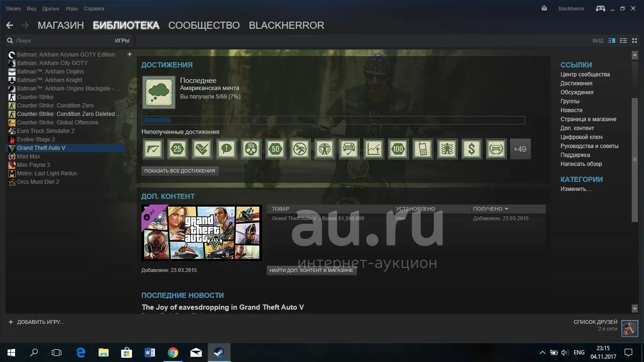Click the Написать обзор link

click(x=581, y=164)
